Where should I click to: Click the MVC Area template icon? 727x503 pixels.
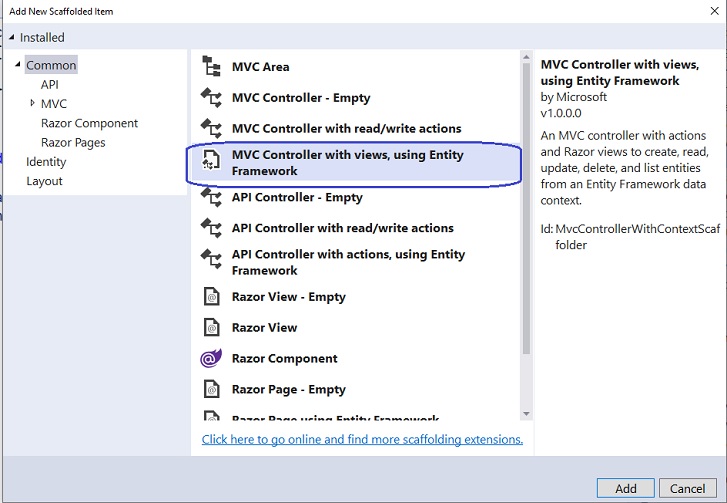point(211,67)
